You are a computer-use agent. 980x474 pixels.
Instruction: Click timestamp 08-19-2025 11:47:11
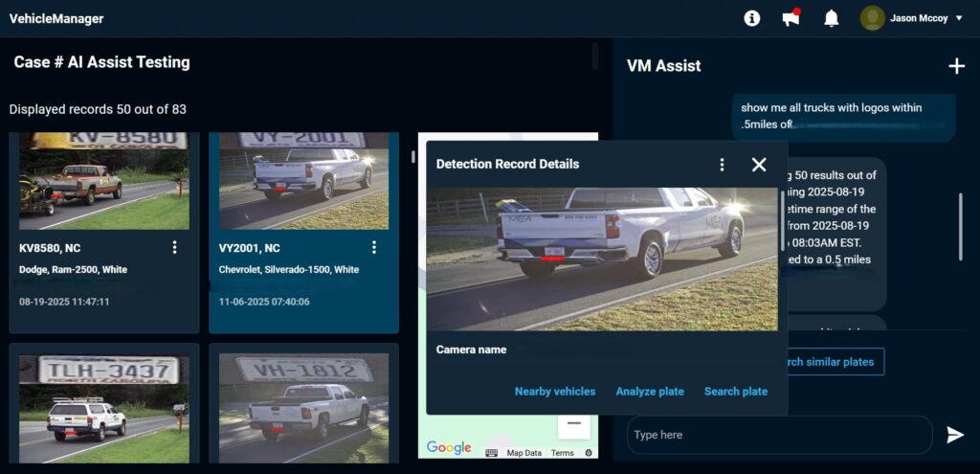pos(64,302)
